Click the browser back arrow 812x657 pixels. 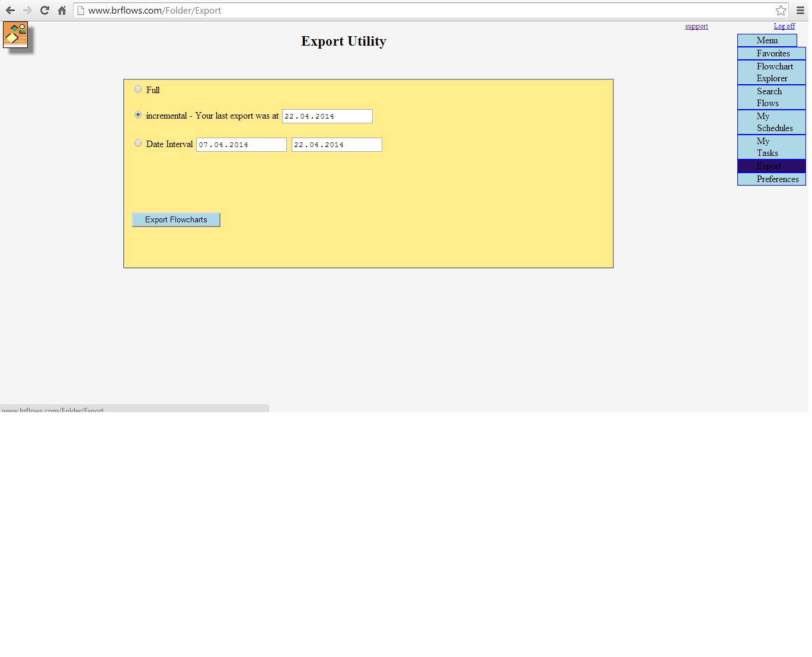pos(10,10)
